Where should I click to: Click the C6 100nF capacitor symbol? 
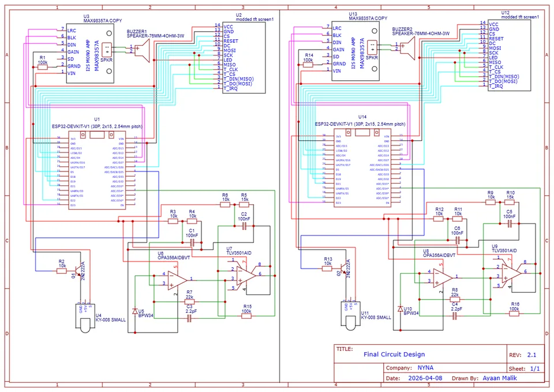coord(458,240)
